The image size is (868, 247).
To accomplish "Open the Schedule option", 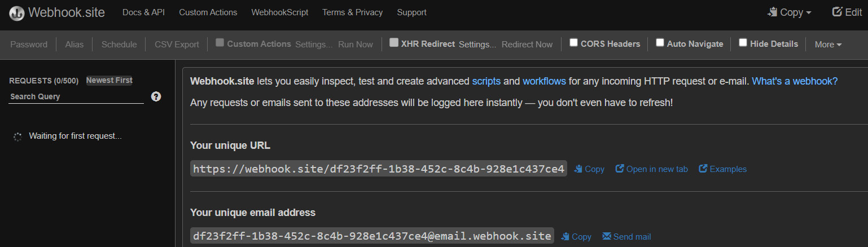I will coord(119,45).
